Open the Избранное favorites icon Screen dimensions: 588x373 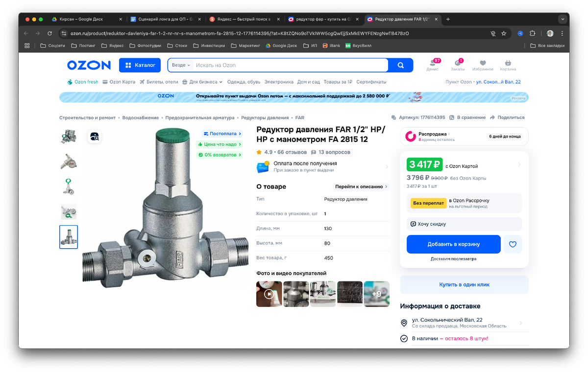[x=483, y=65]
